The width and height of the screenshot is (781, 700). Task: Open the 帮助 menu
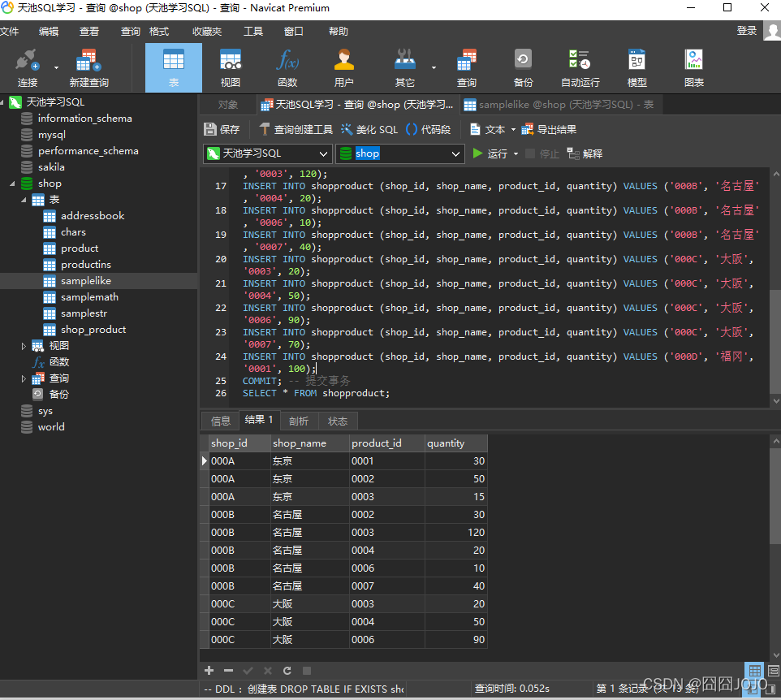pyautogui.click(x=339, y=32)
